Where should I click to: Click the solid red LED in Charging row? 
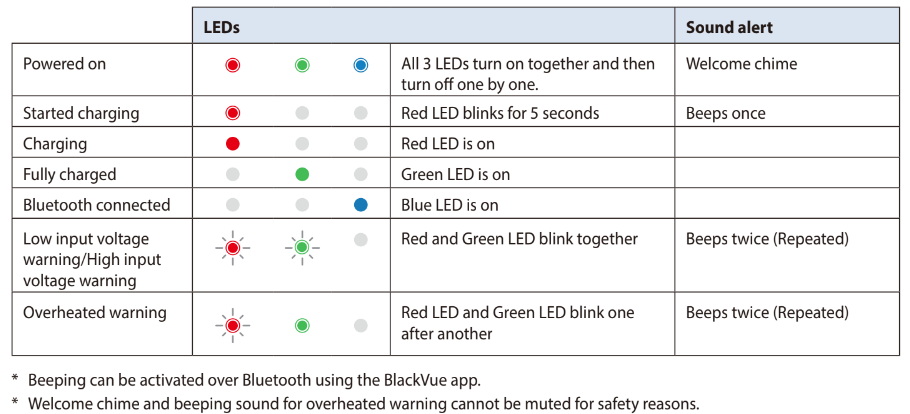[232, 144]
